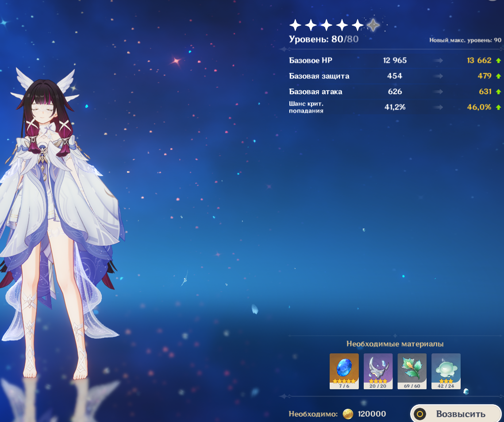Click the green up arrow beside attack 631

(x=498, y=92)
